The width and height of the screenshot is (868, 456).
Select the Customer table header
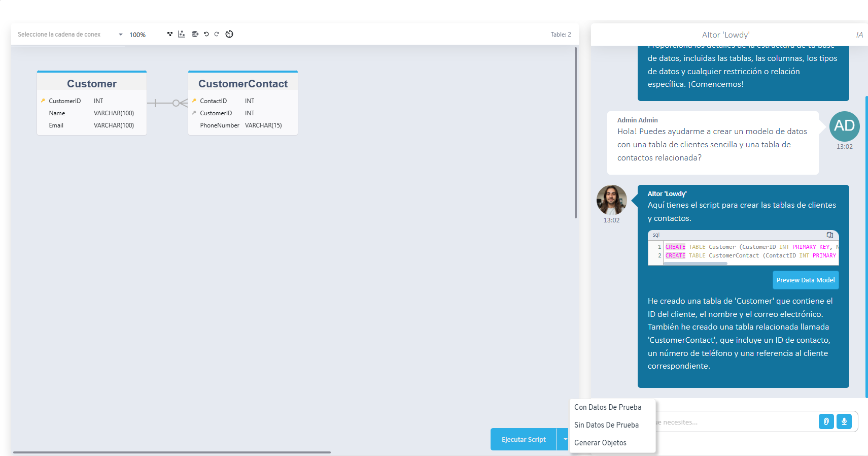tap(92, 83)
